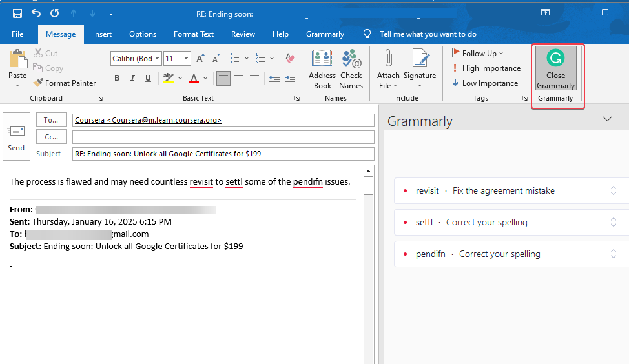Decrease indent of paragraph

(x=274, y=78)
